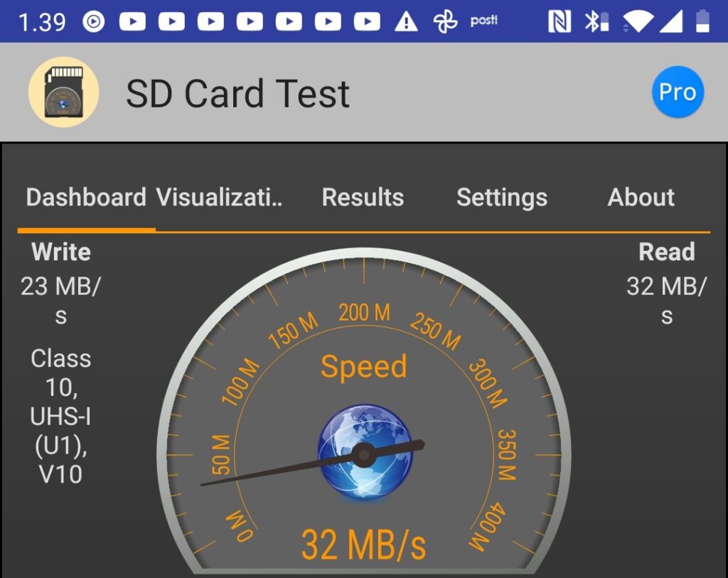Show the About tab
This screenshot has width=728, height=578.
click(641, 197)
